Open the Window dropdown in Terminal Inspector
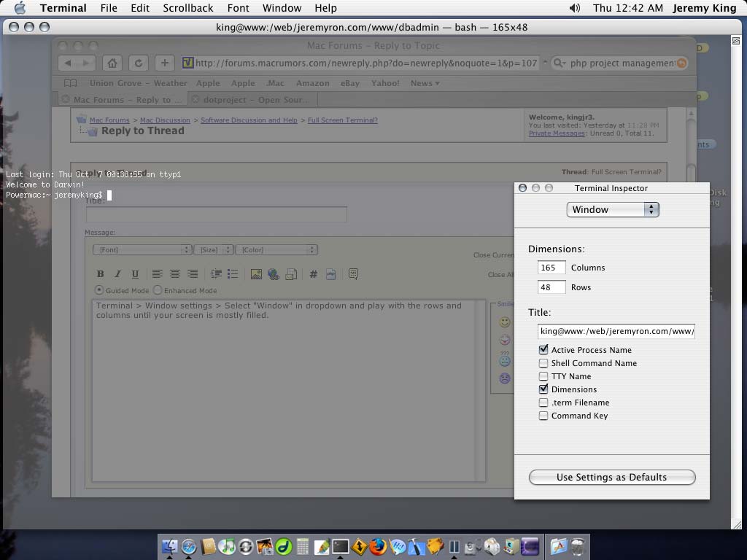Viewport: 747px width, 560px height. tap(613, 209)
